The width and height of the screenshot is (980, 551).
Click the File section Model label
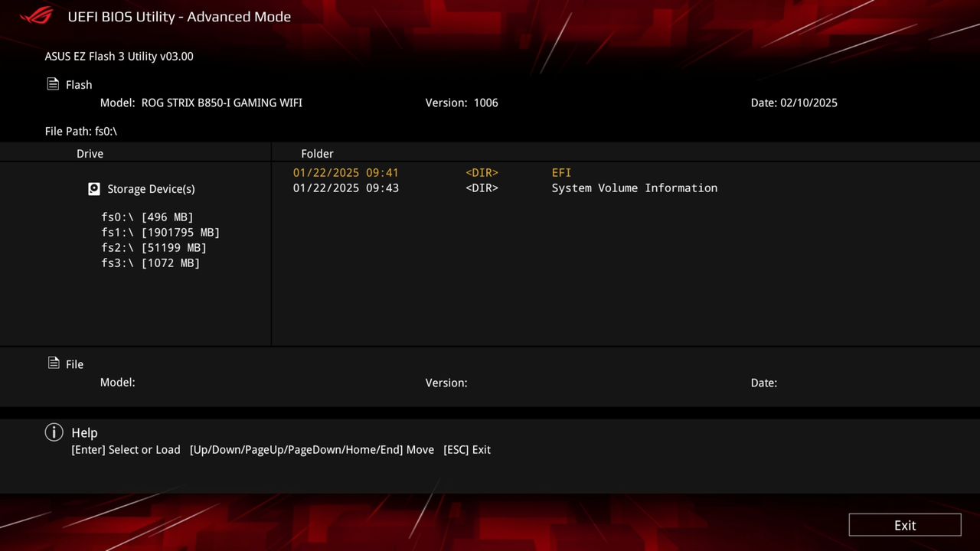(x=117, y=382)
